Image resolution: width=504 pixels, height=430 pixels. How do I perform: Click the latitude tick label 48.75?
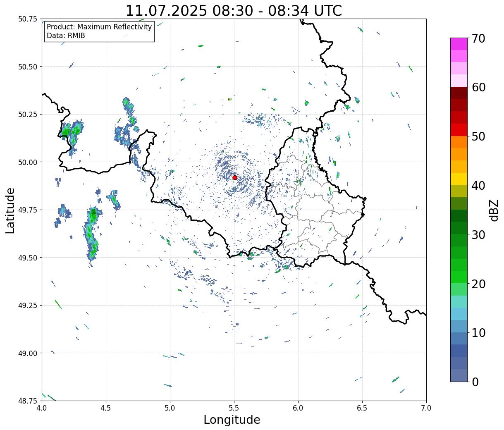pyautogui.click(x=28, y=401)
